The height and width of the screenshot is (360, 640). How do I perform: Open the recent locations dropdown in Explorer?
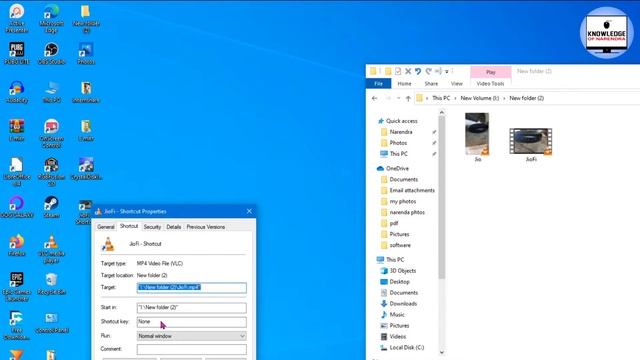398,98
